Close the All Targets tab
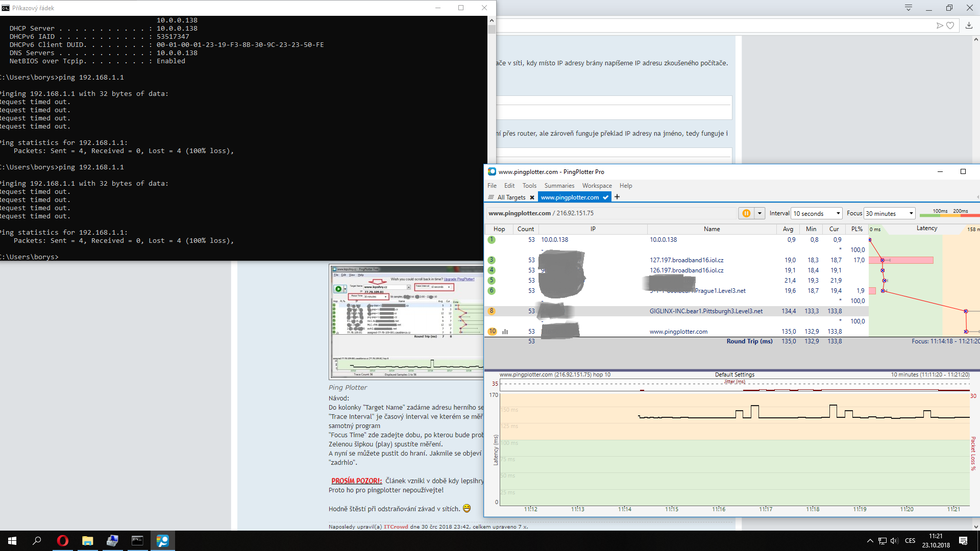980x551 pixels. tap(532, 197)
